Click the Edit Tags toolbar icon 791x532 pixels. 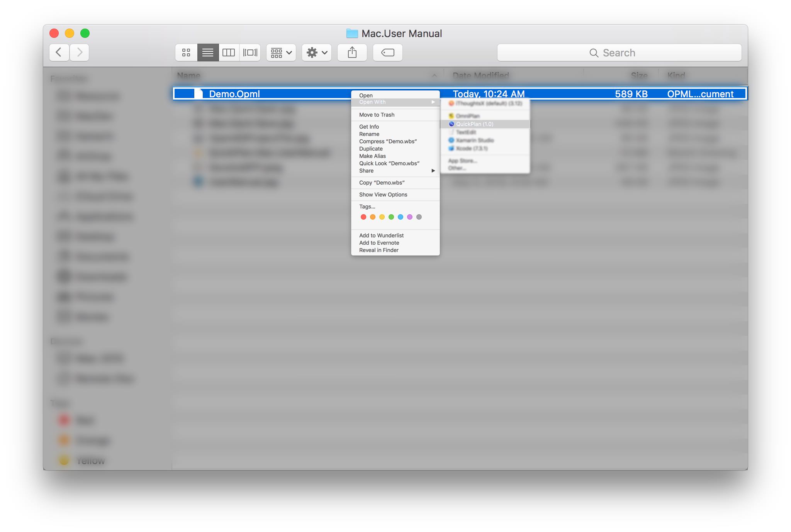coord(387,53)
